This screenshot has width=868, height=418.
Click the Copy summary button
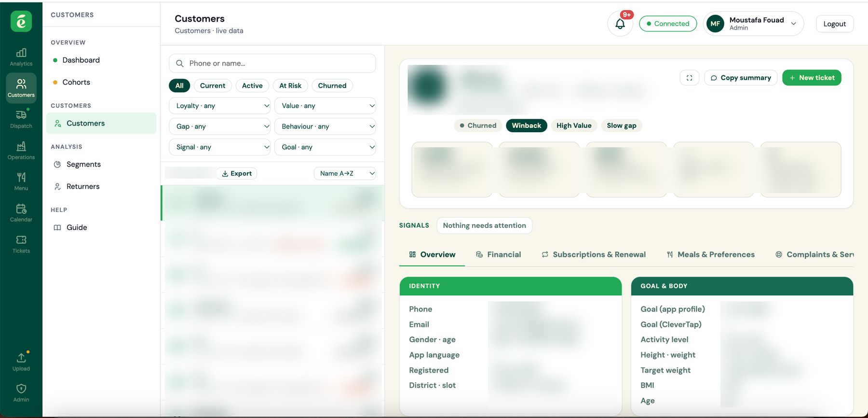tap(741, 78)
